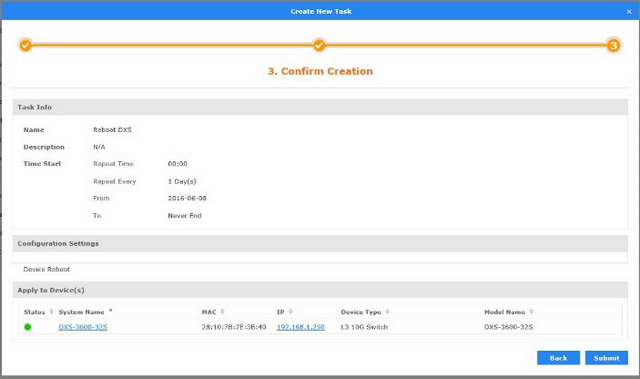The height and width of the screenshot is (379, 640).
Task: Click the first completed step checkmark
Action: click(x=25, y=45)
